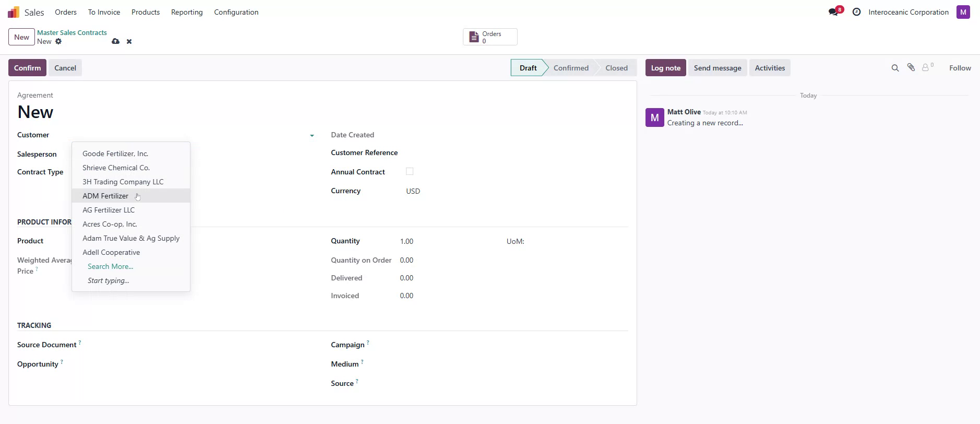Choose ADM Fertilizer in dropdown

131,196
